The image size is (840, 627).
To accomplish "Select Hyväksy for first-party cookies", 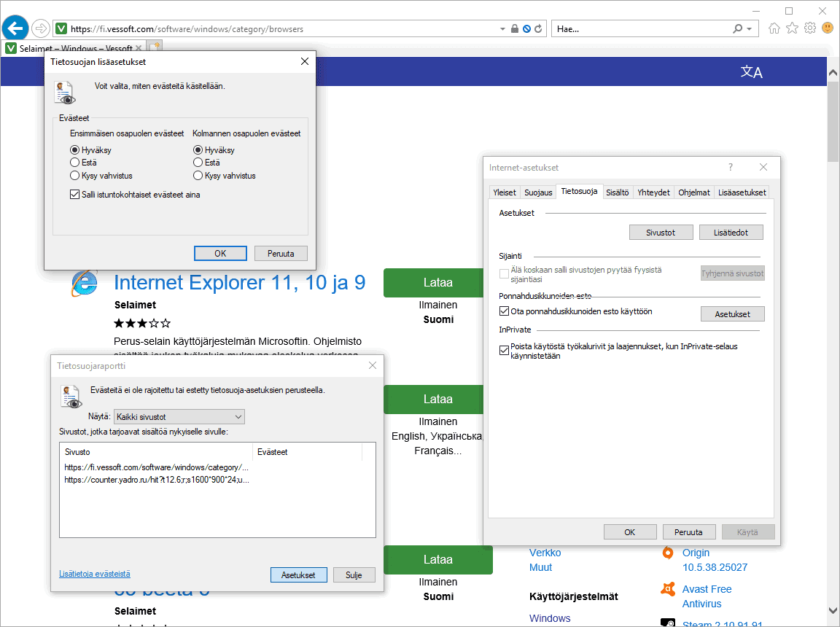I will (x=74, y=150).
